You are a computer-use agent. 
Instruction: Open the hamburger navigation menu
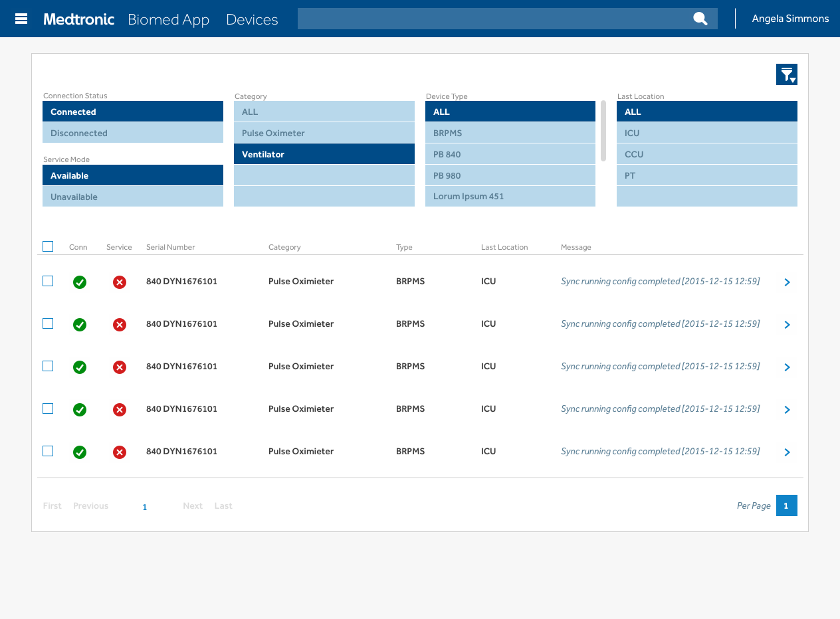tap(21, 19)
